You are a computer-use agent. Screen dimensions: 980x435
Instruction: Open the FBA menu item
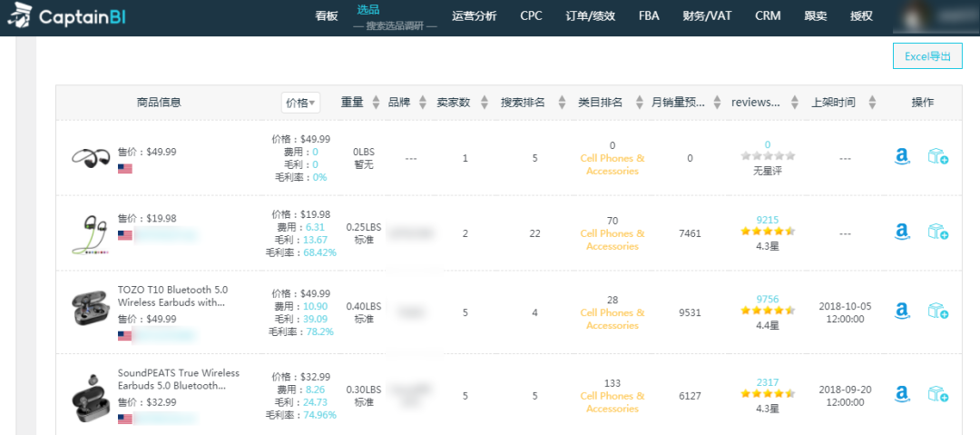tap(649, 16)
